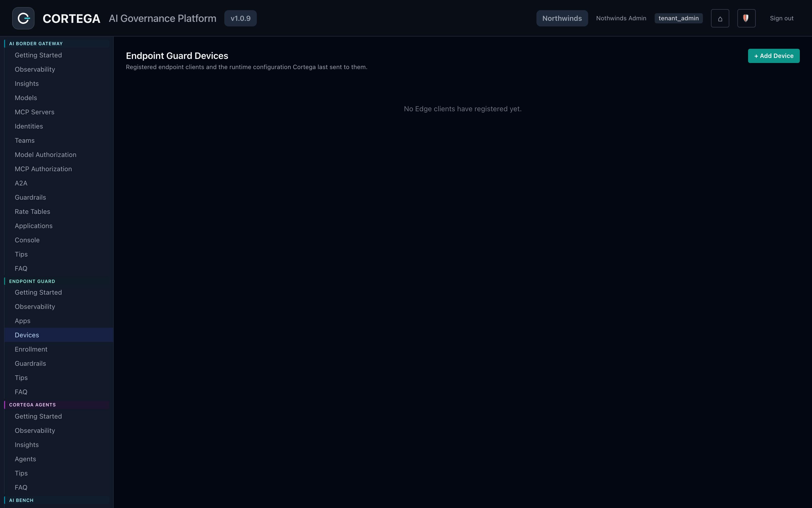
Task: Open Getting Started under Endpoint Guard
Action: tap(59, 292)
